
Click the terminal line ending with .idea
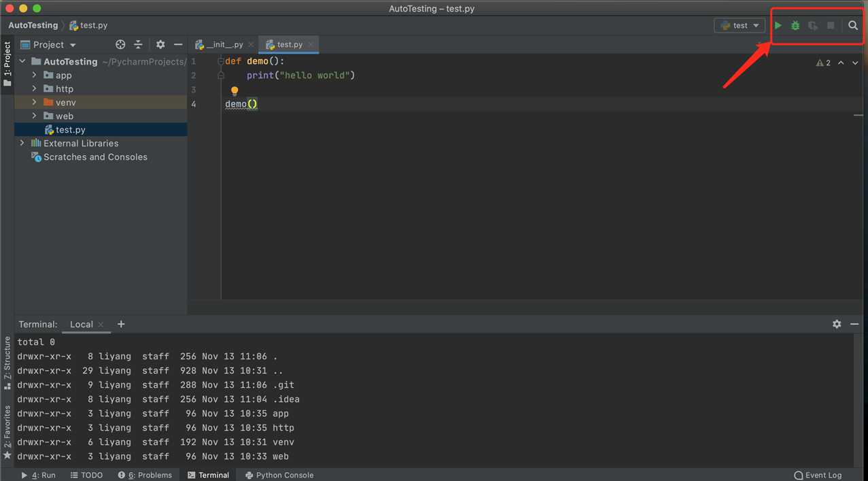click(x=158, y=399)
